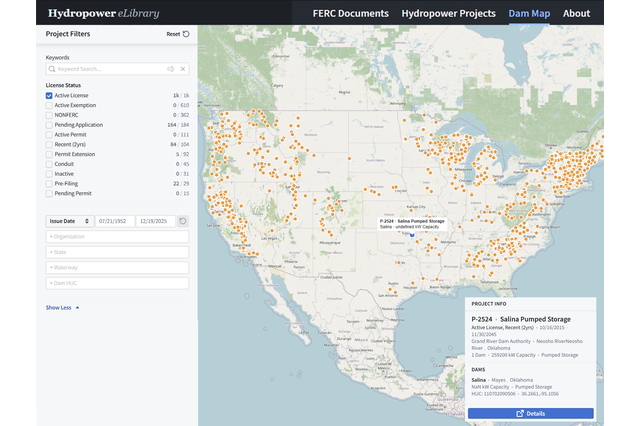
Task: Toggle the Pending Application checkbox
Action: (49, 125)
